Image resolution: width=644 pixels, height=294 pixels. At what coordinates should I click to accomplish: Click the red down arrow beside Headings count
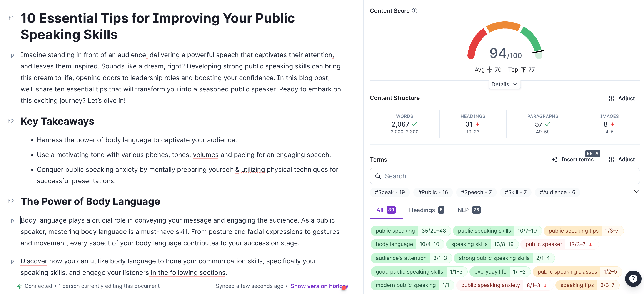(477, 124)
